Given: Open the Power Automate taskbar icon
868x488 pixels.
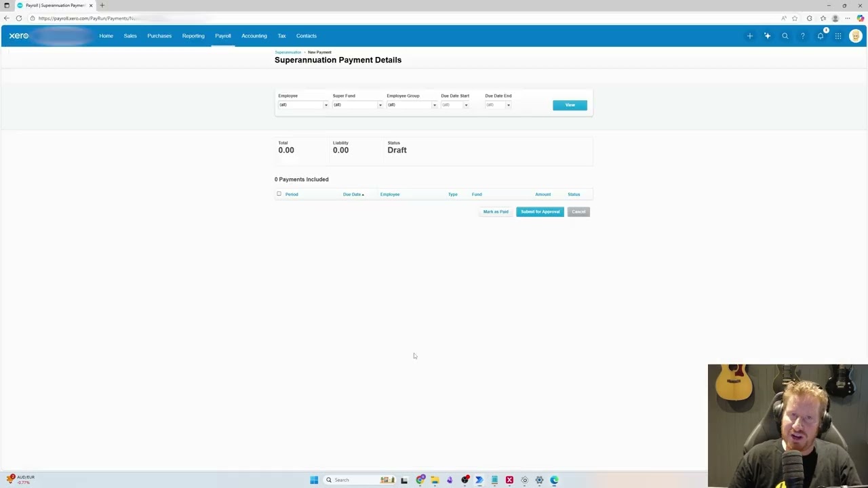Looking at the screenshot, I should [479, 480].
